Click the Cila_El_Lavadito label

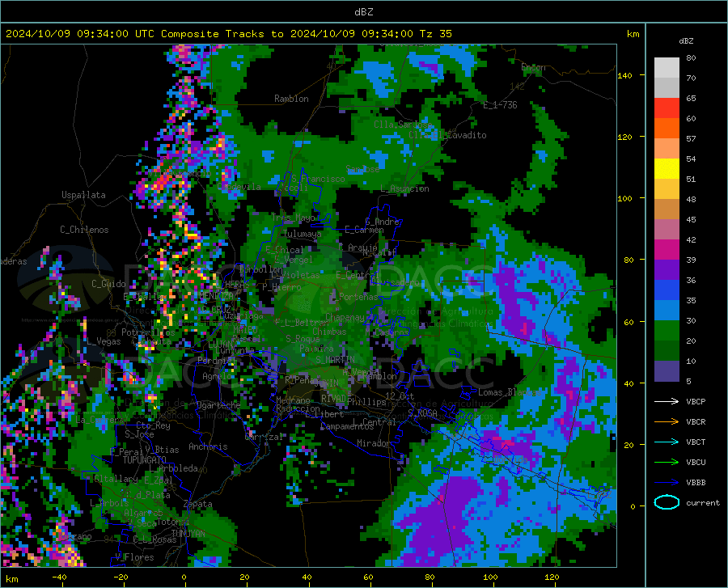(447, 135)
